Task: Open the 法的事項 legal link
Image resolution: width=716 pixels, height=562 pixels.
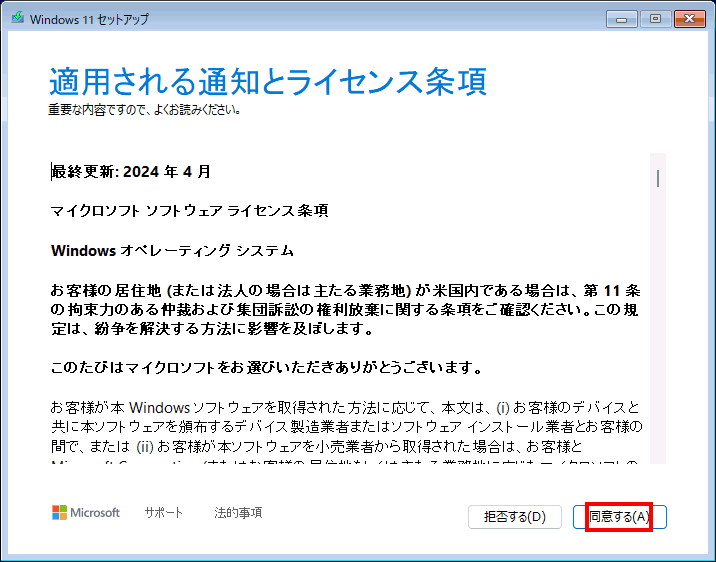Action: click(238, 513)
